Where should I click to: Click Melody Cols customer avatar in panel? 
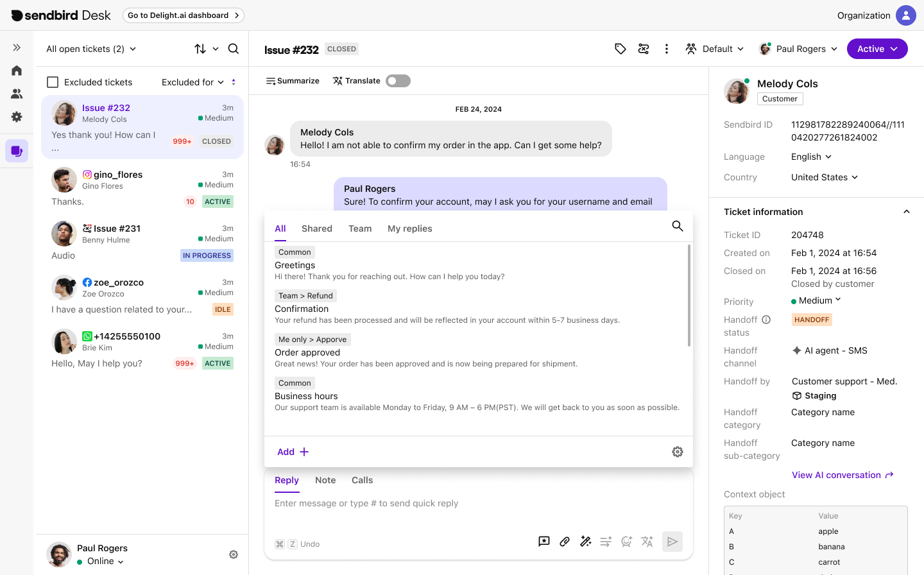(737, 91)
